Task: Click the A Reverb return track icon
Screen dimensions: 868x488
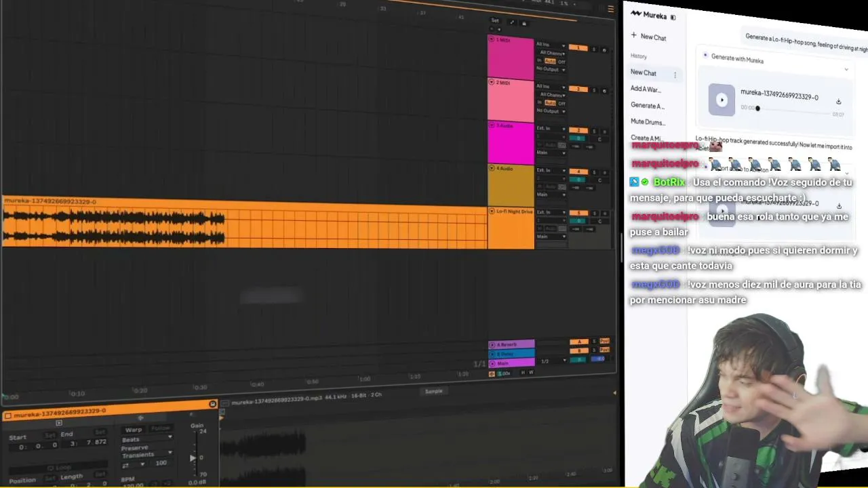Action: [492, 345]
